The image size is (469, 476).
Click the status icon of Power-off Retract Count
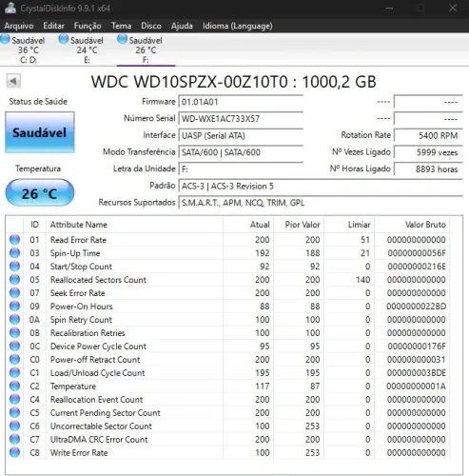[x=14, y=360]
